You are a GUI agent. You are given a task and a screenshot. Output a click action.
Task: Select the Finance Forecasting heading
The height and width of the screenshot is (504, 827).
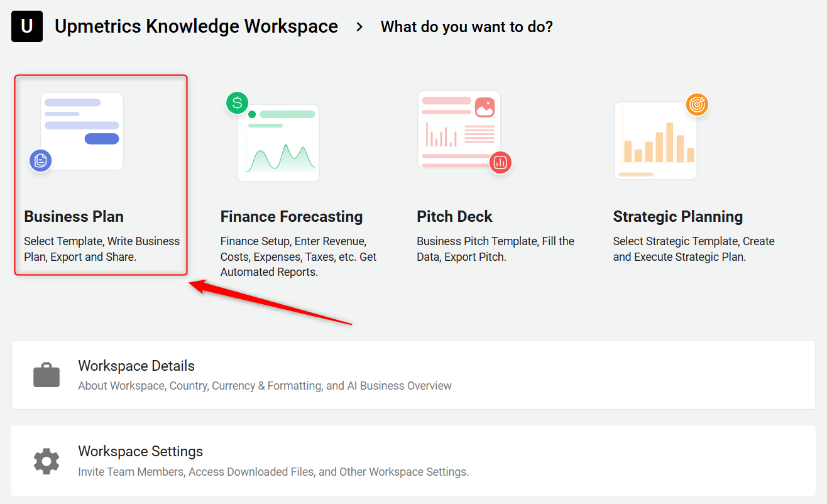click(x=292, y=217)
